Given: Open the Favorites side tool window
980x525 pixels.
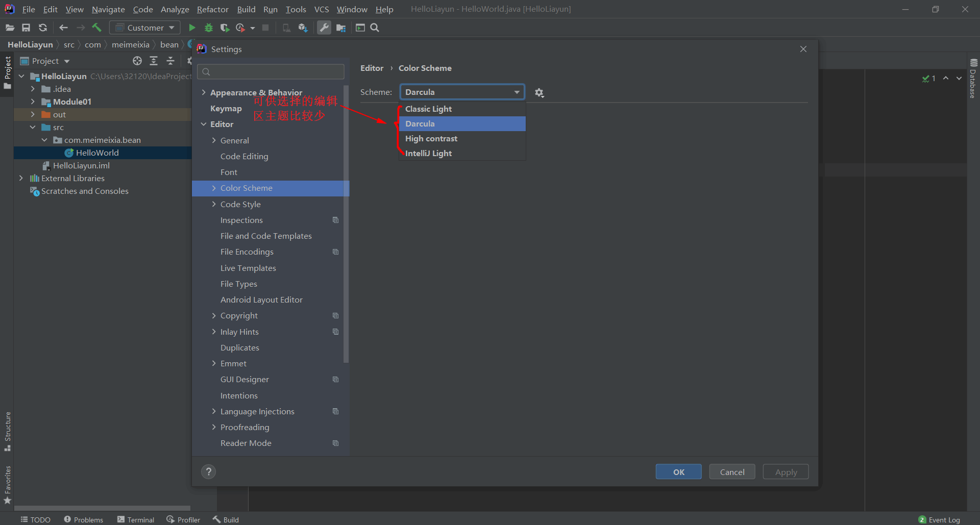Looking at the screenshot, I should coord(8,485).
